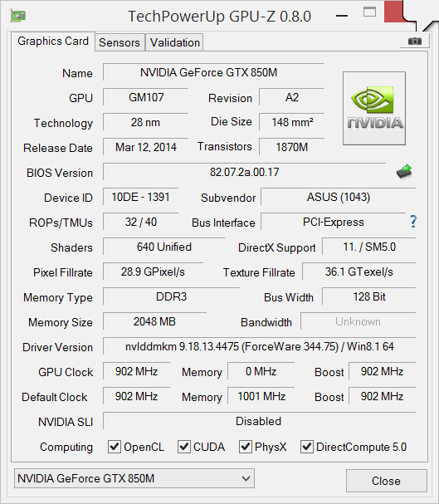Click the NVIDIA logo image
439x504 pixels.
pyautogui.click(x=374, y=108)
